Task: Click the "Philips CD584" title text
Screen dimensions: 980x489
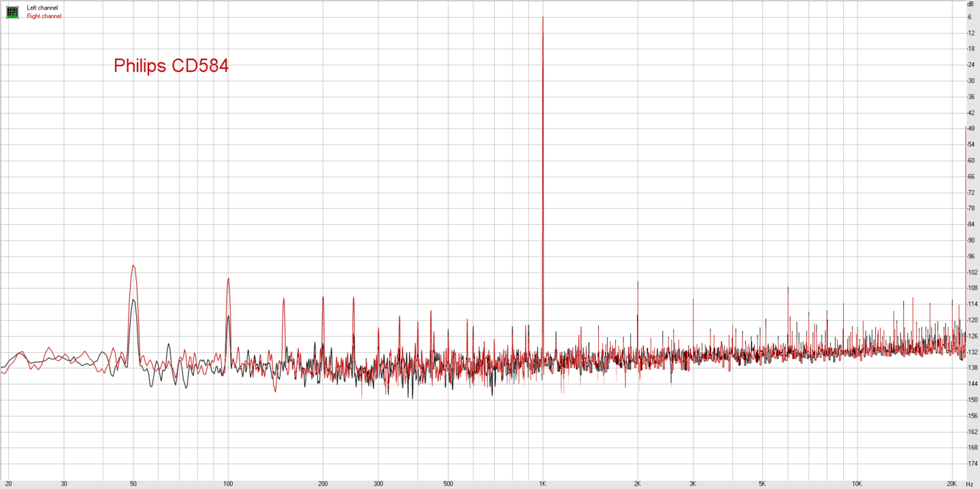Action: 171,65
